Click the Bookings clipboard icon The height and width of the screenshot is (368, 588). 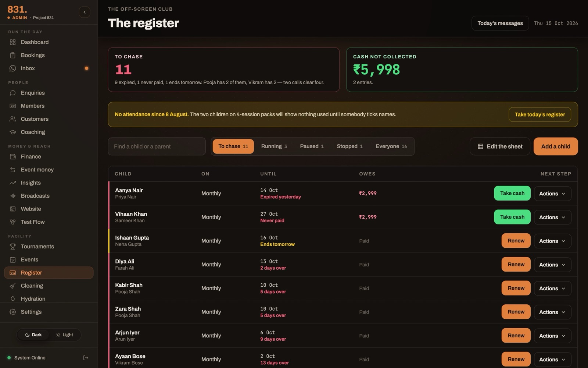point(12,55)
